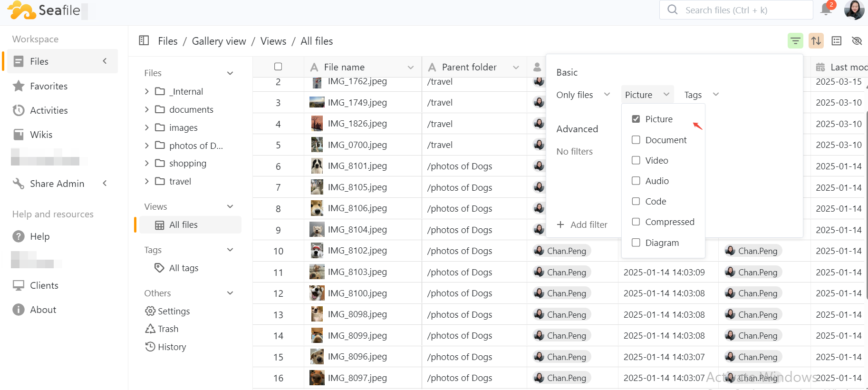Expand the Tags filter dropdown
Screen dimensions: 868x390
coord(701,95)
